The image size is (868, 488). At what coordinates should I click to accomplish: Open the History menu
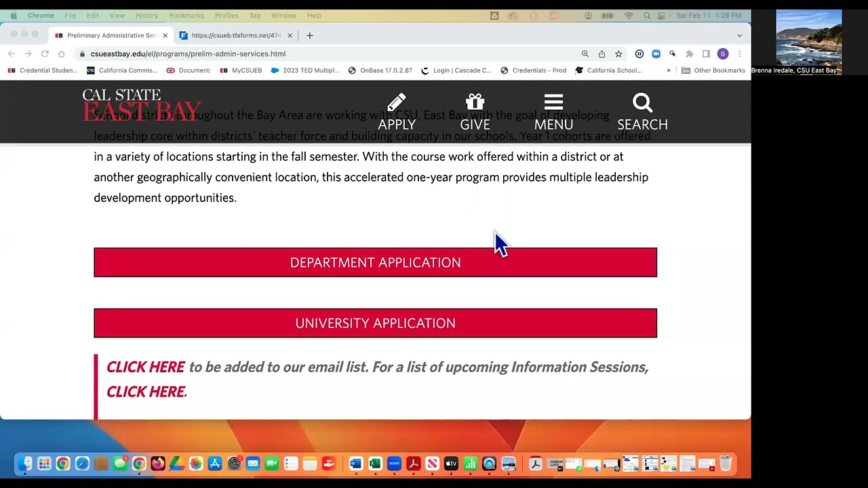pos(146,16)
